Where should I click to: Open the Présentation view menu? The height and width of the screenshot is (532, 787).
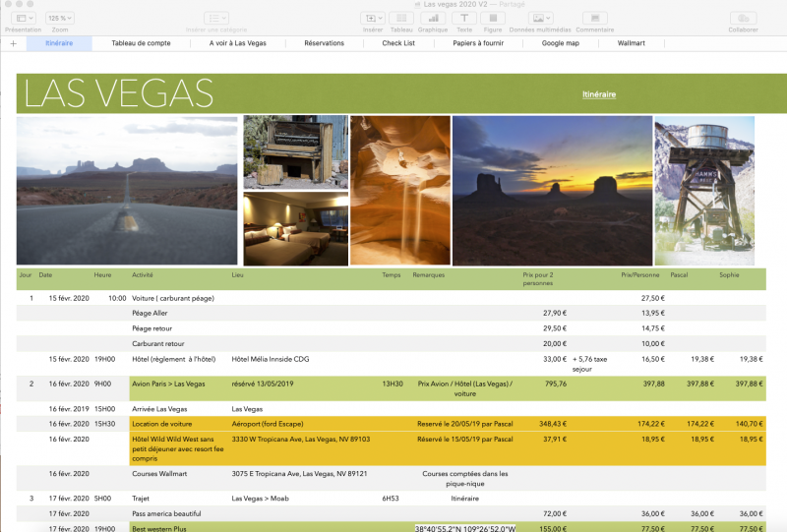23,19
